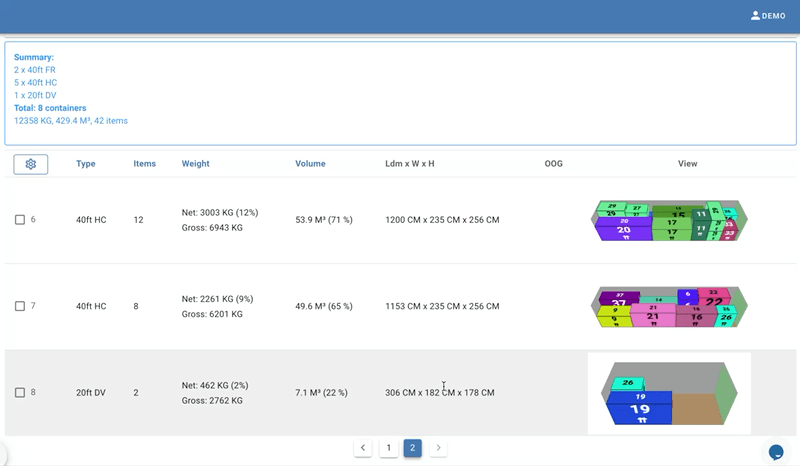This screenshot has width=800, height=466.
Task: Click "Gross: 6943 KG" value
Action: tap(212, 228)
